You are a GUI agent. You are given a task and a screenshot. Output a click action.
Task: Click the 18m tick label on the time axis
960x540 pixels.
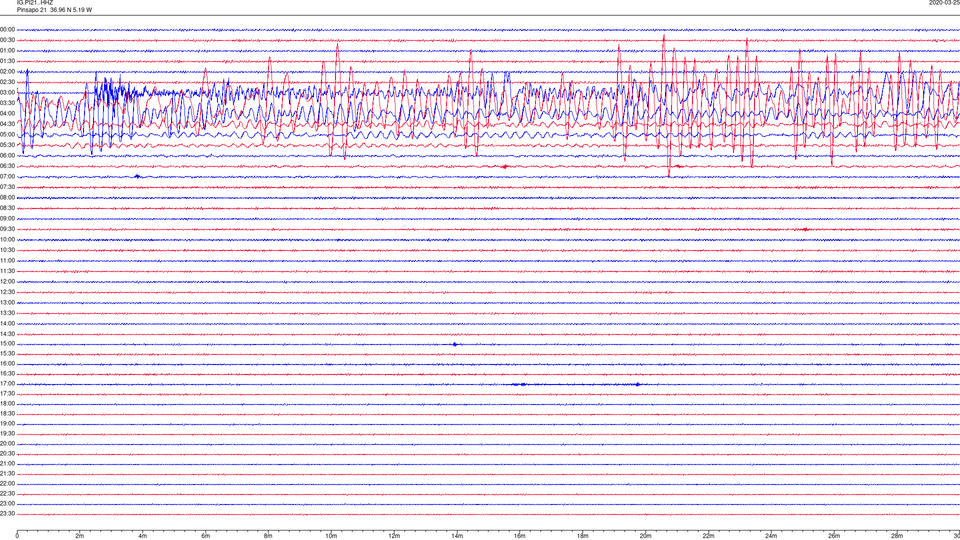pos(583,536)
